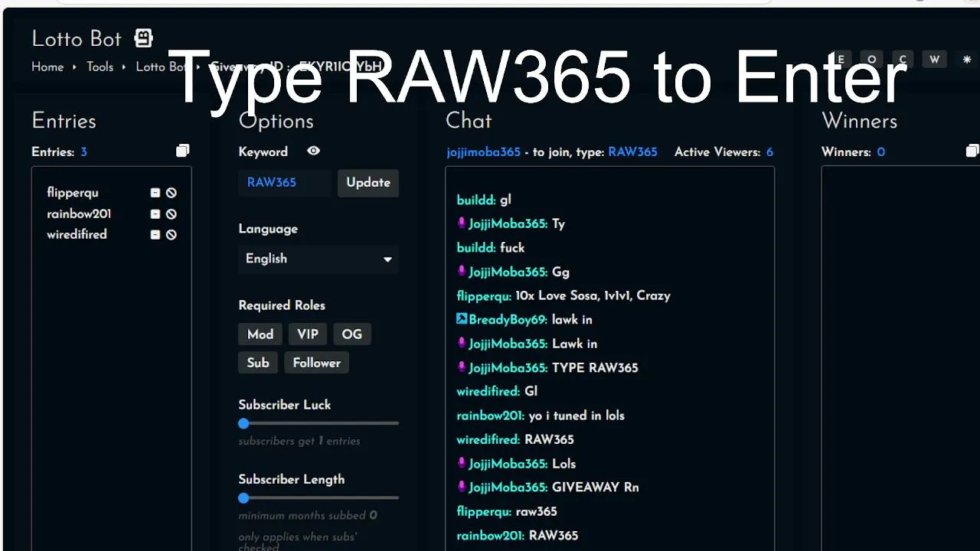
Task: Adjust the Subscriber Luck slider handle
Action: point(243,423)
